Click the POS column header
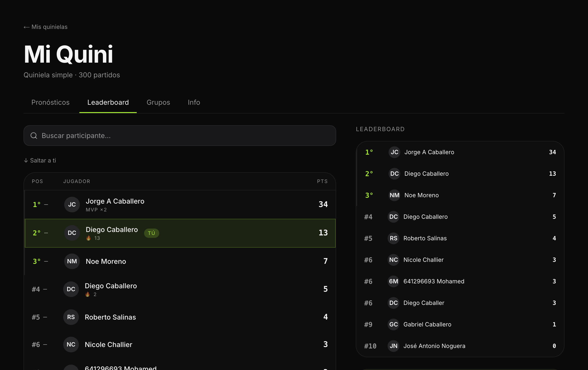The height and width of the screenshot is (370, 588). tap(37, 181)
